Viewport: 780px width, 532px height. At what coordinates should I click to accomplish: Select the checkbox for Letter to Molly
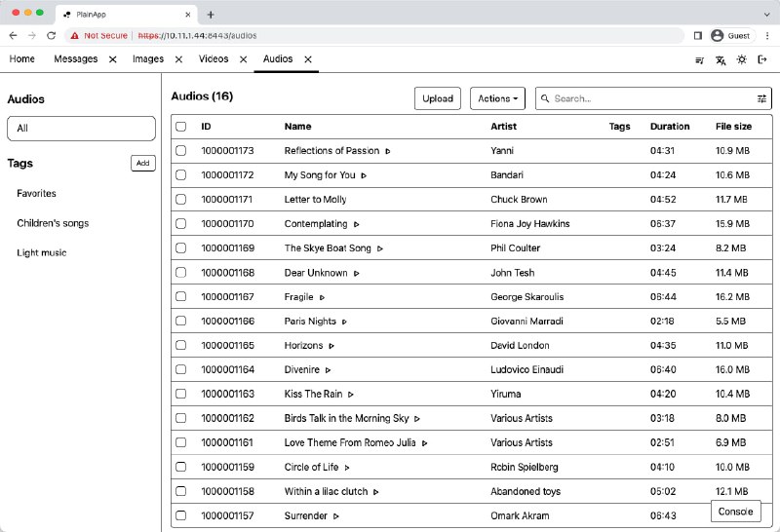(180, 200)
